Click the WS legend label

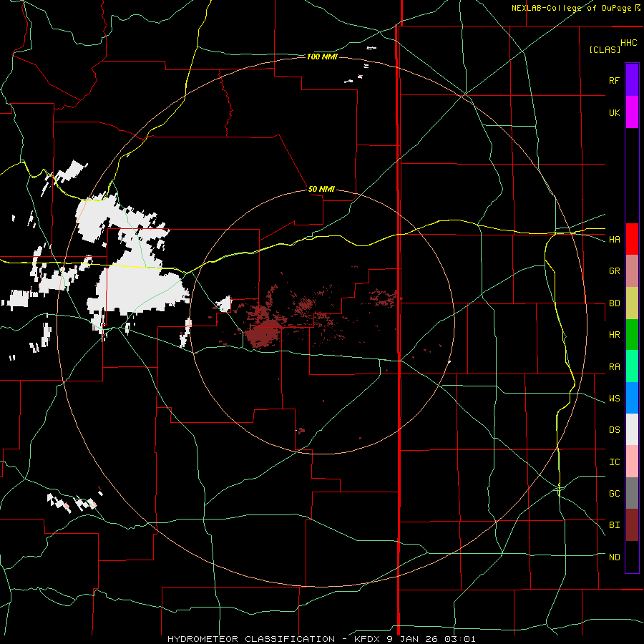(x=614, y=399)
